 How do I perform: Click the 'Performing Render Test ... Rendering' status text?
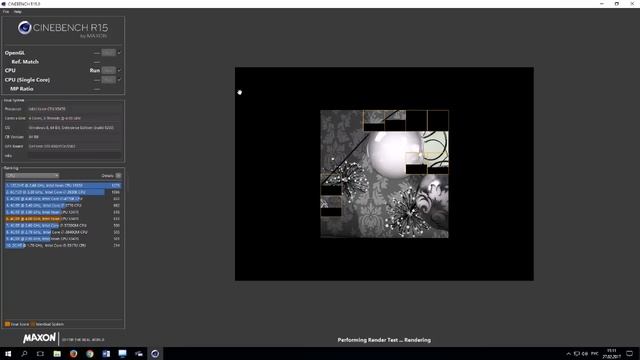coord(384,340)
